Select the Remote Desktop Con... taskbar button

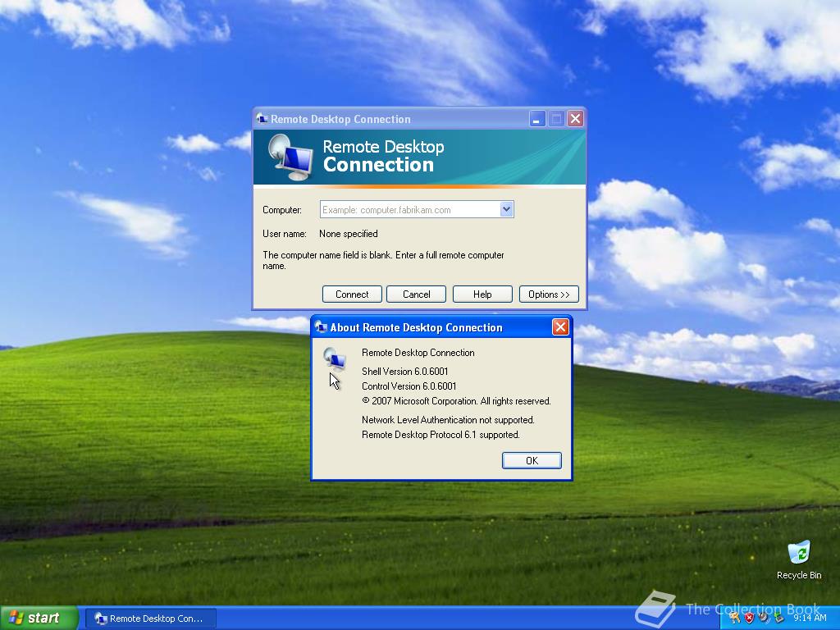coord(152,619)
